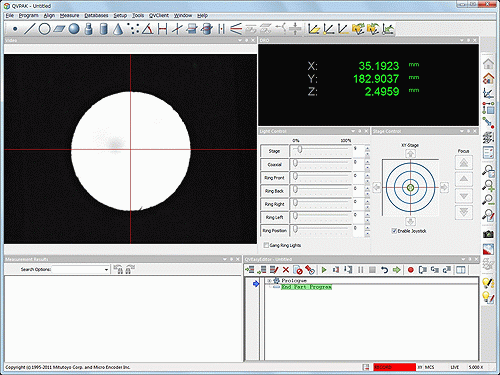Move XY stage left with arrow
The image size is (500, 375).
(376, 187)
